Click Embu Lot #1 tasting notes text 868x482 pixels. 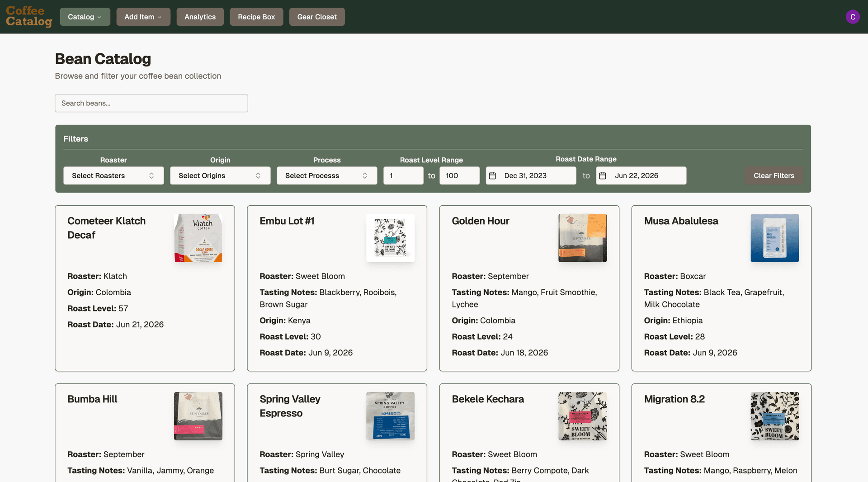pyautogui.click(x=328, y=298)
